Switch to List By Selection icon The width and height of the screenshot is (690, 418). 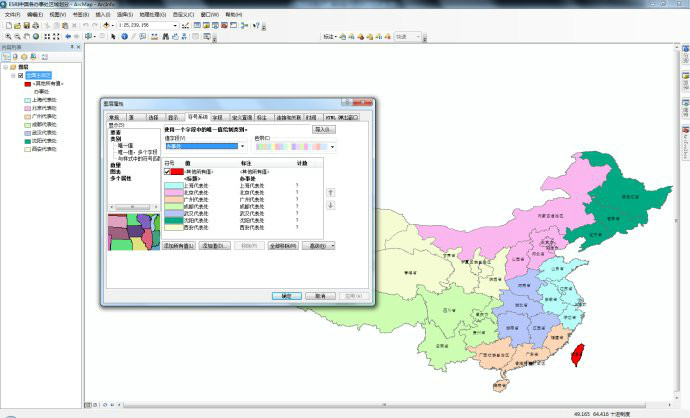(x=33, y=57)
